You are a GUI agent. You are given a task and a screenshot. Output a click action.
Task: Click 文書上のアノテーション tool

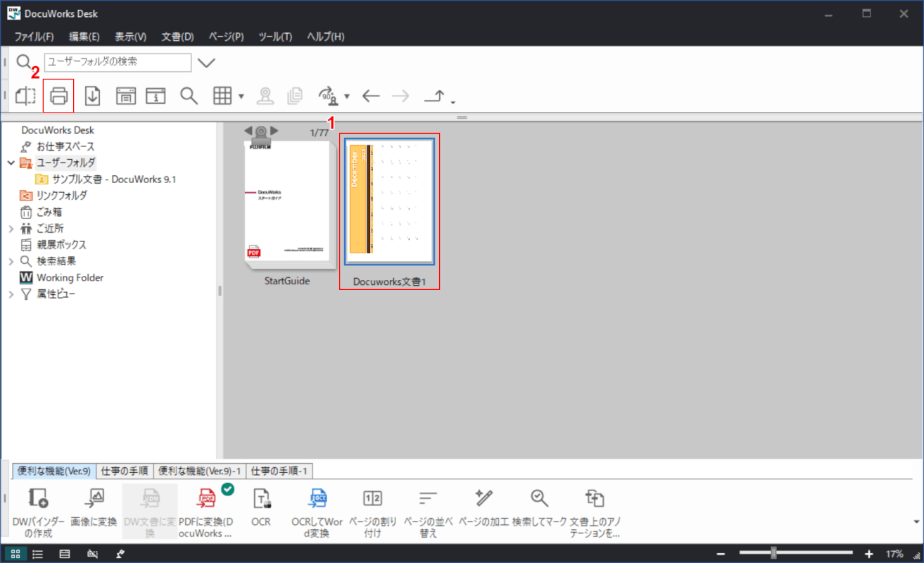[x=595, y=512]
